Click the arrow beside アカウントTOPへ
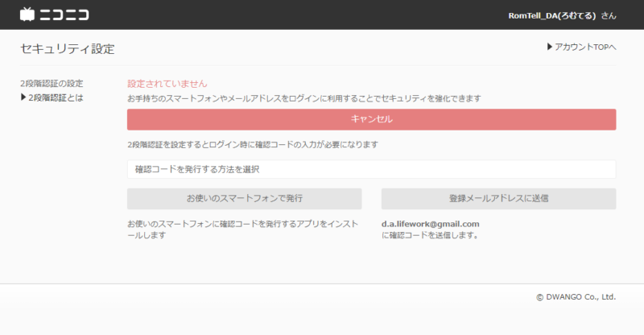This screenshot has width=644, height=335. (x=549, y=48)
